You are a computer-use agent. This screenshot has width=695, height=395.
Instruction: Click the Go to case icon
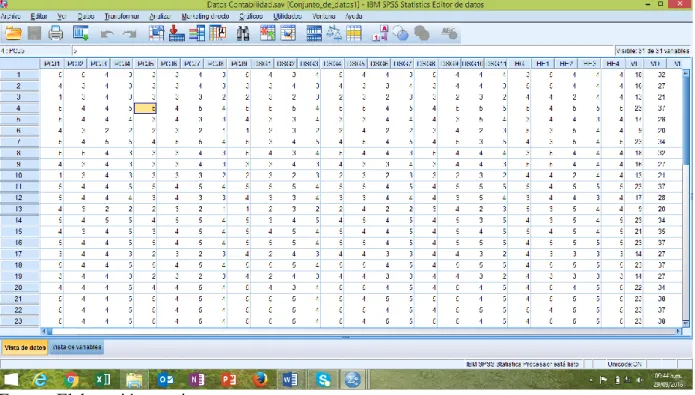(156, 33)
